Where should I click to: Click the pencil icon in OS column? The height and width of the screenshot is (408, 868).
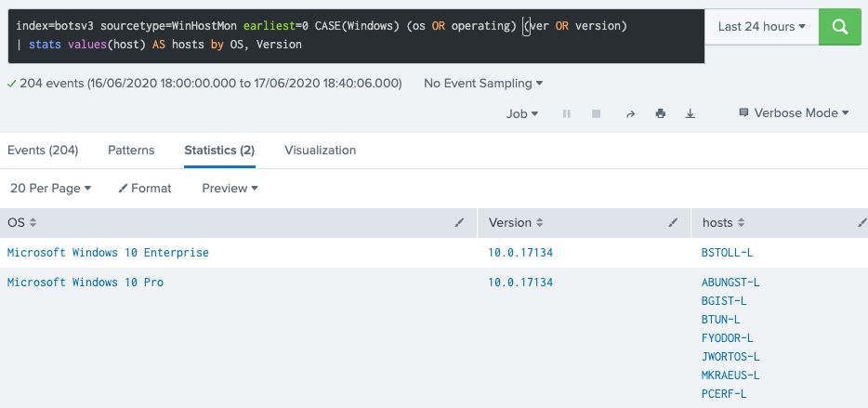(459, 223)
